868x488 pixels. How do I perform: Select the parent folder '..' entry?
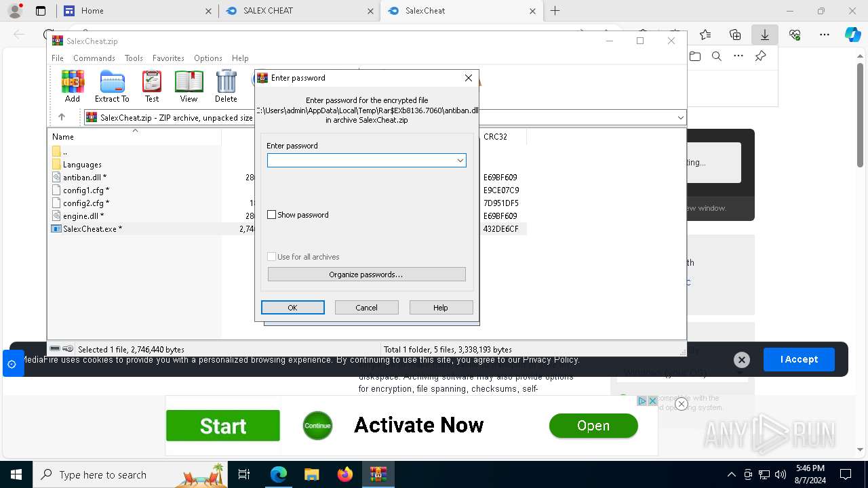(x=65, y=151)
